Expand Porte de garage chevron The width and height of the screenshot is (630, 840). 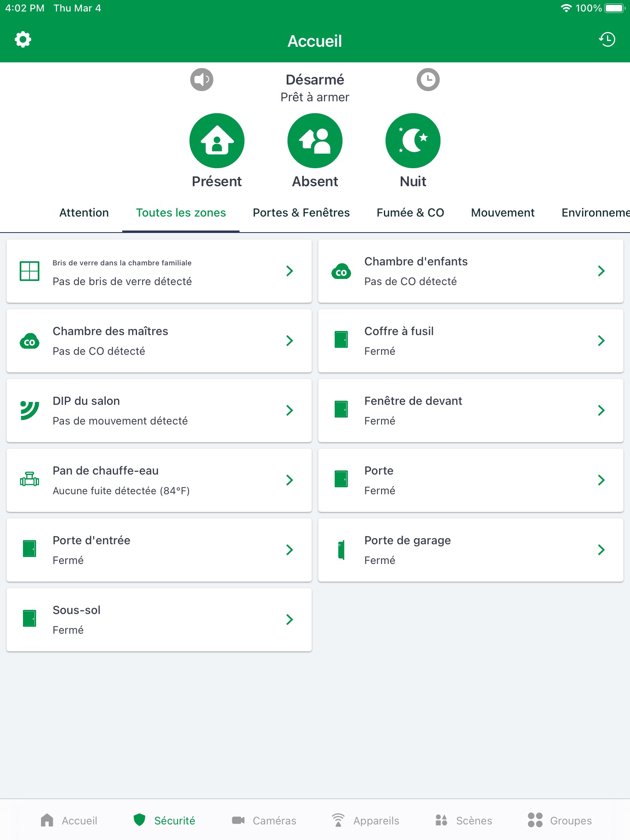click(x=601, y=550)
